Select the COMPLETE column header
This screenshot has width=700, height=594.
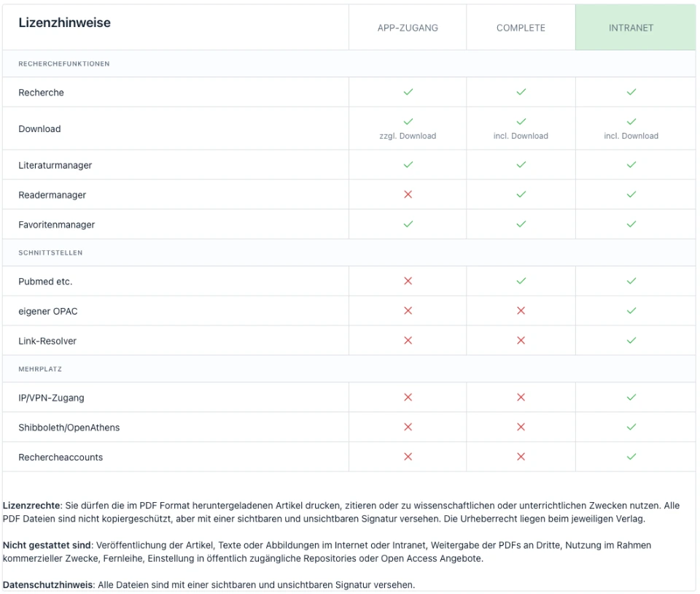521,28
